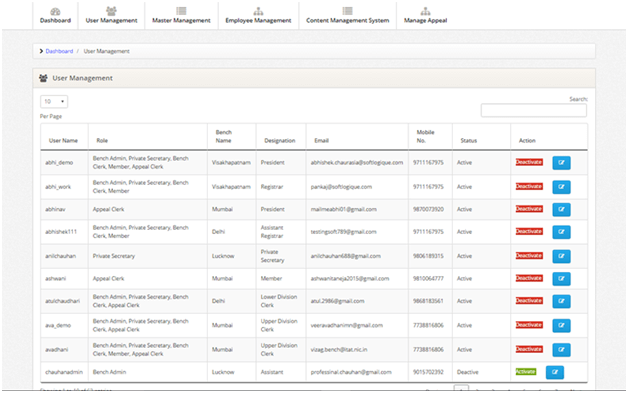Screen dimensions: 628x393
Task: Open the per-page count dropdown
Action: (x=54, y=102)
